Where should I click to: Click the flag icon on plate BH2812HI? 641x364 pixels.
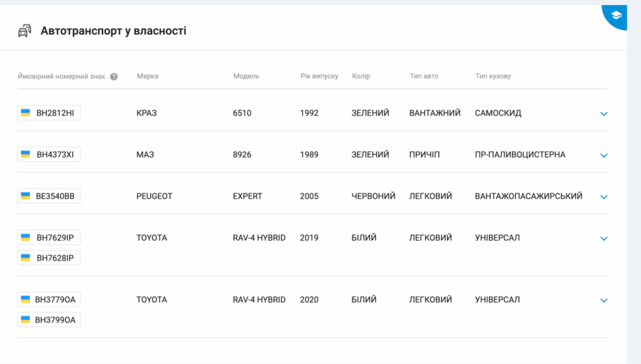(26, 113)
